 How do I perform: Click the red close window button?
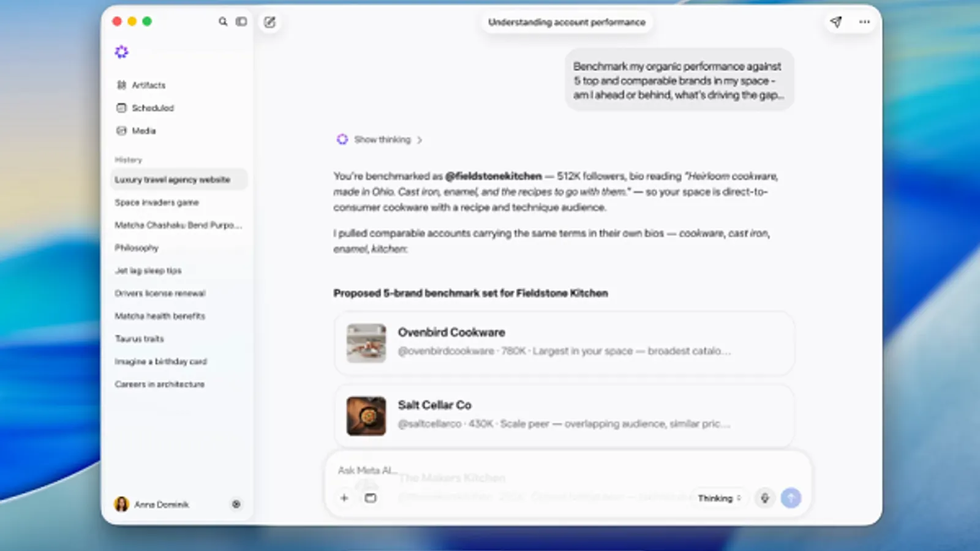point(117,21)
